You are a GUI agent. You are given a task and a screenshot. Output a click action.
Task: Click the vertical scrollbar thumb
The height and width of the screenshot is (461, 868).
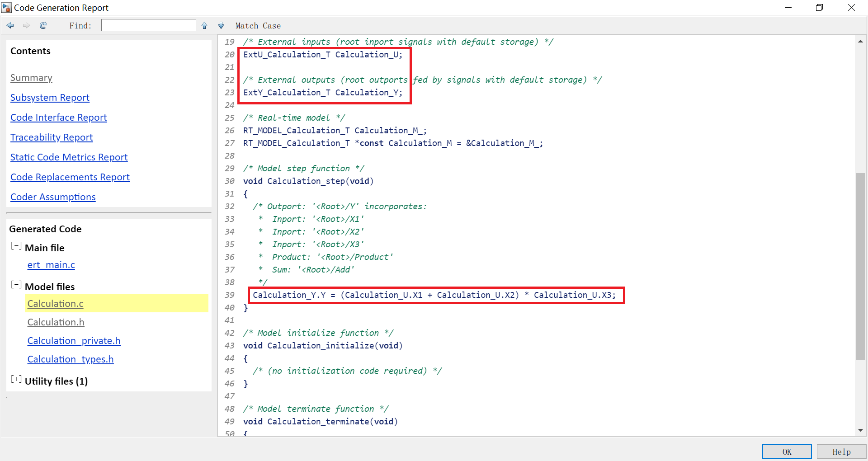[860, 267]
